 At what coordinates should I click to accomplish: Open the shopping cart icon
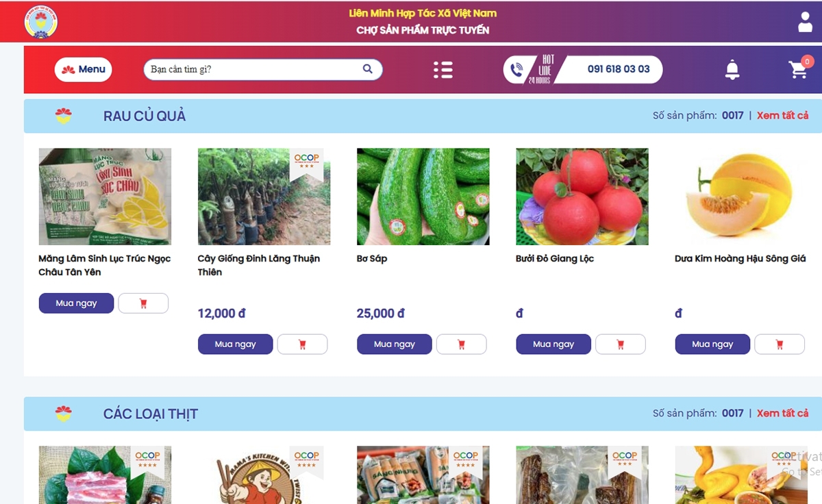(x=798, y=70)
